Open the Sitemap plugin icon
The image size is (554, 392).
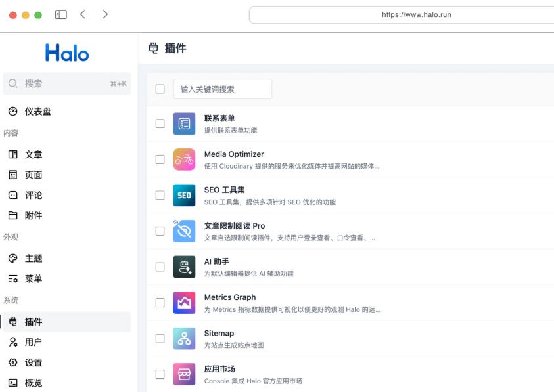[x=184, y=337]
